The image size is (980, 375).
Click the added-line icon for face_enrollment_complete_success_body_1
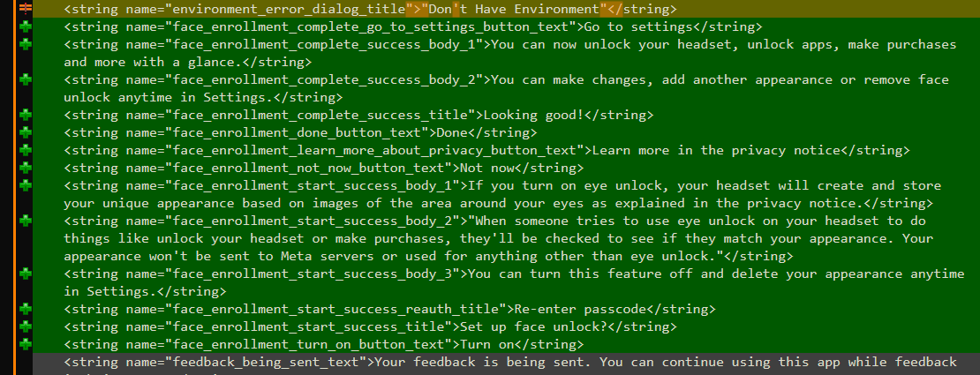26,44
